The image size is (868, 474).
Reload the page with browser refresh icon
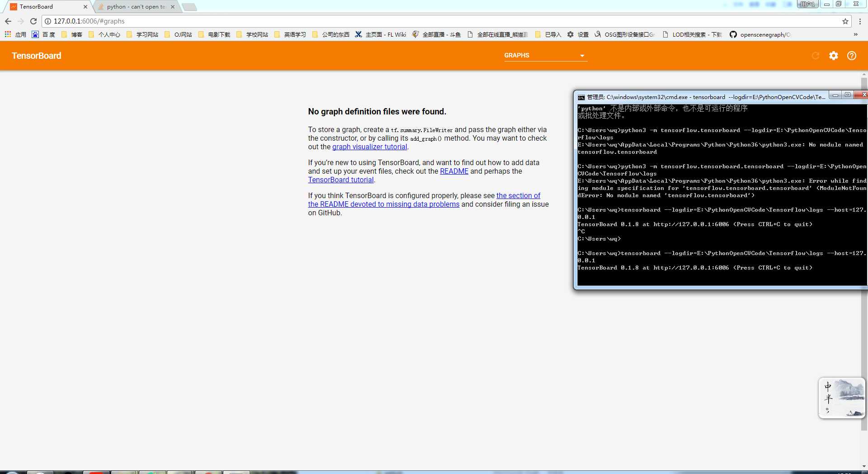pos(33,21)
